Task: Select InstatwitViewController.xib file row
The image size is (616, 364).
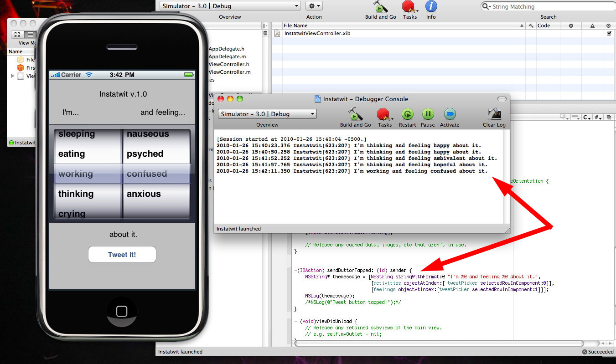Action: click(442, 33)
